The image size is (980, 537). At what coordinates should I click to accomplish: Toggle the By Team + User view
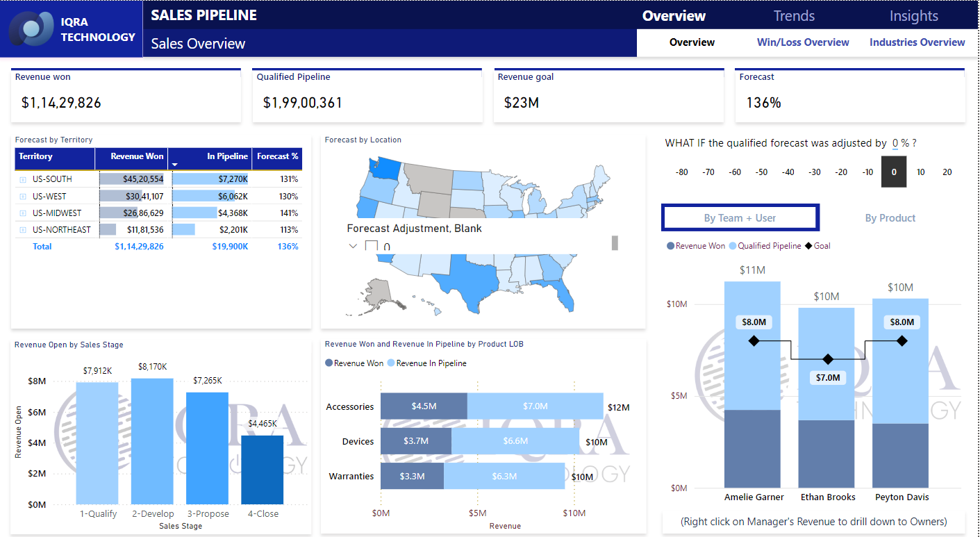pos(740,217)
